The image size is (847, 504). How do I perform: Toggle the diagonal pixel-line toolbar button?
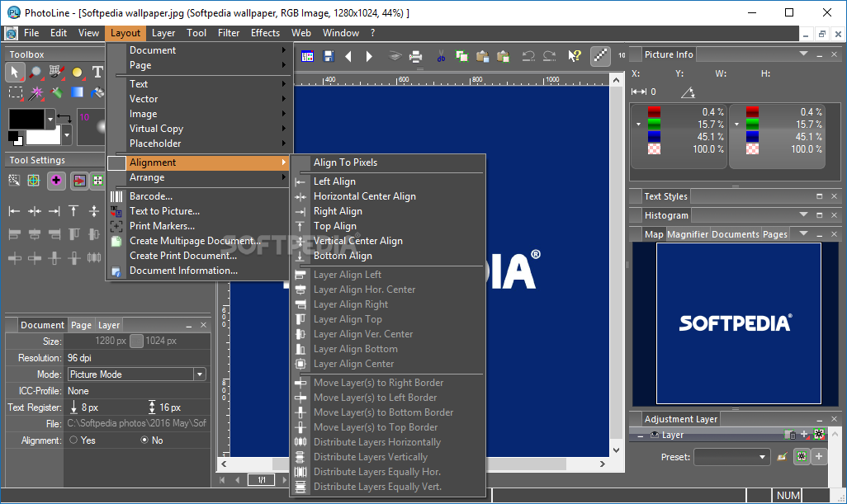(x=600, y=55)
